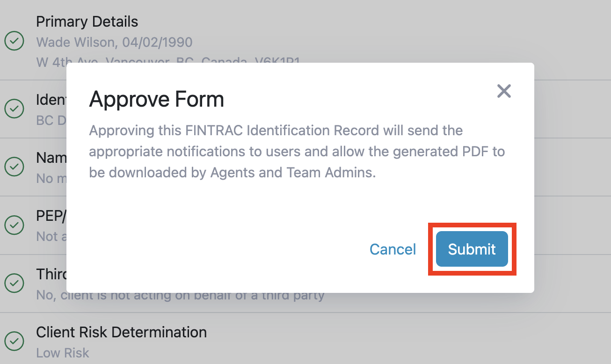This screenshot has height=364, width=611.
Task: Click the checkmark icon beside the PEP row
Action: point(15,225)
